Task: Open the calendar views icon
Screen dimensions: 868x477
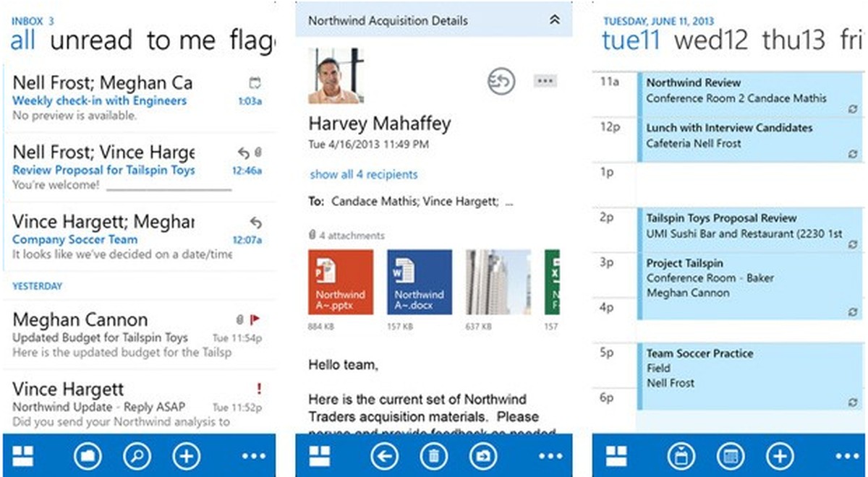Action: click(729, 456)
